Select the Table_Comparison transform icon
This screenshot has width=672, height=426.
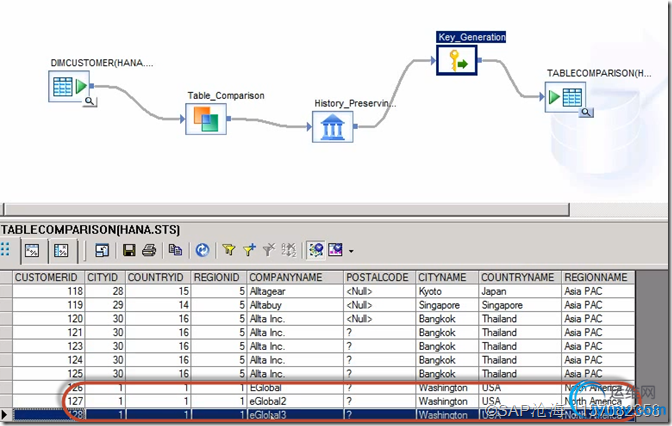(206, 119)
